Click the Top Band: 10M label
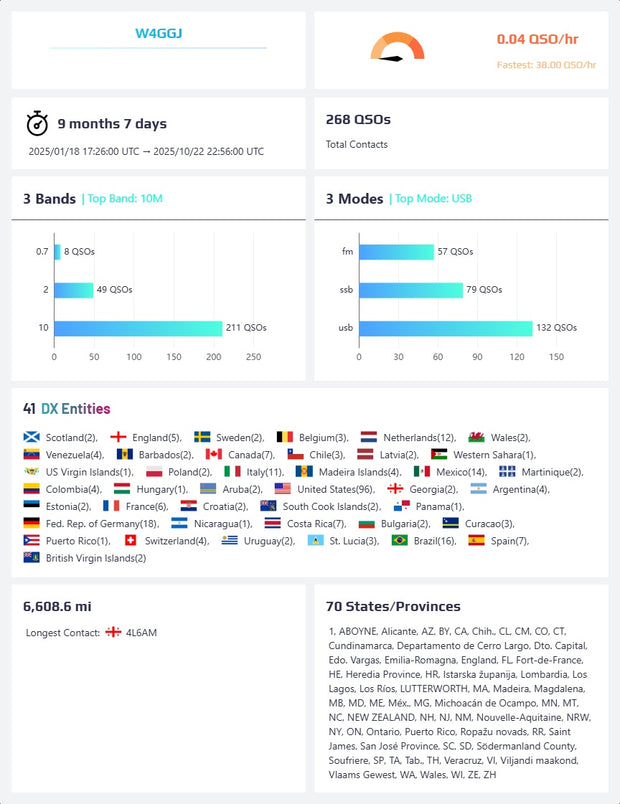Viewport: 620px width, 804px height. 124,199
